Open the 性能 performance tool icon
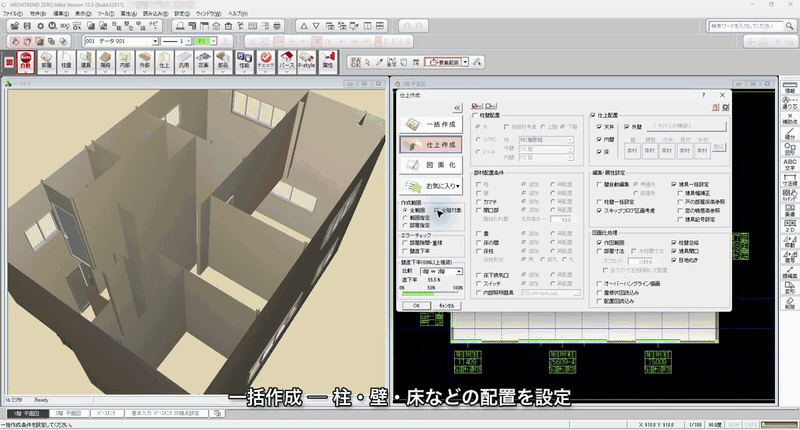800x430 pixels. pyautogui.click(x=244, y=61)
